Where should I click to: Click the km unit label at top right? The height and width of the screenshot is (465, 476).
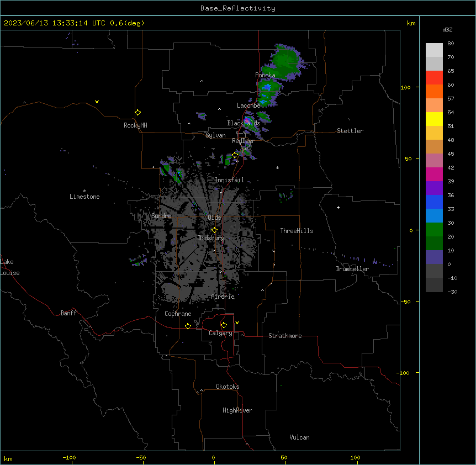(411, 23)
